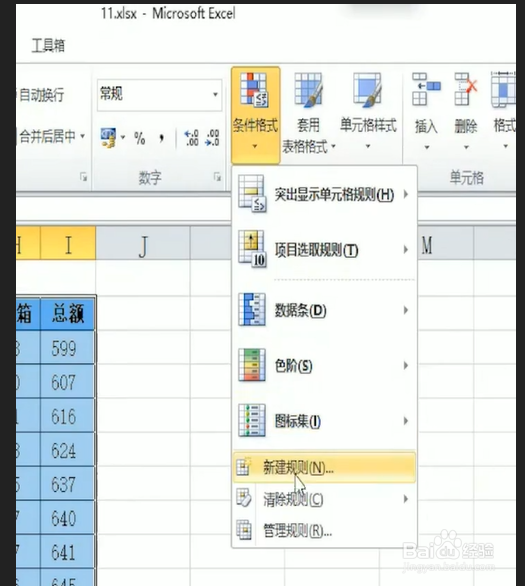Expand submenu arrow for 突出显示单元格规则
This screenshot has width=525, height=586.
(406, 194)
